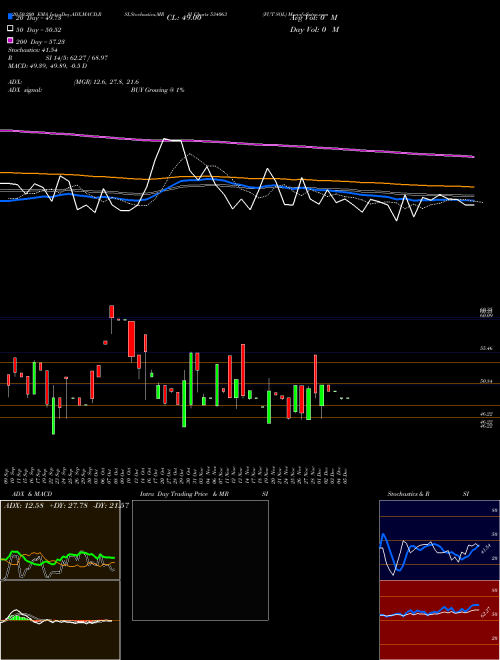Click the MACD histogram chart panel
This screenshot has width=500, height=660.
(x=60, y=620)
